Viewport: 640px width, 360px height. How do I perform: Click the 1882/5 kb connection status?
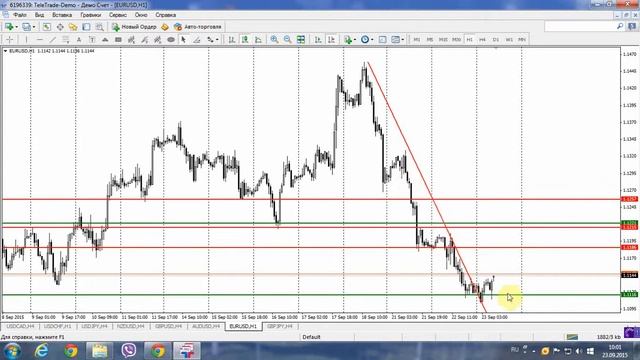609,337
